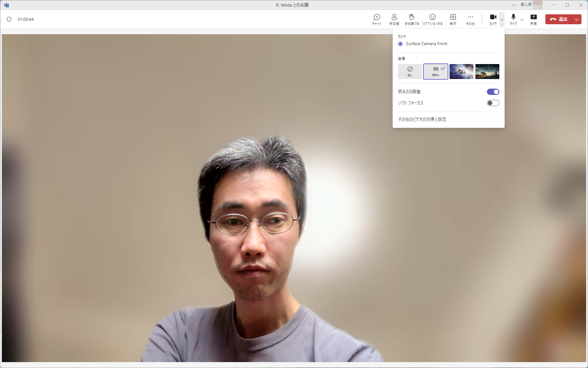Open その他のビデオの効果と設定 settings
The image size is (588, 368).
click(422, 119)
